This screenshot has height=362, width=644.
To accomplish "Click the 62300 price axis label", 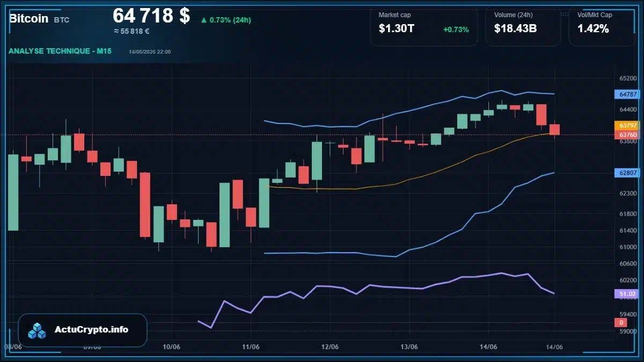I will click(627, 194).
